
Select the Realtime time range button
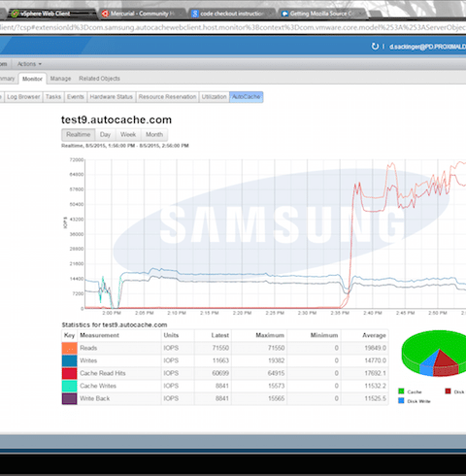[79, 134]
